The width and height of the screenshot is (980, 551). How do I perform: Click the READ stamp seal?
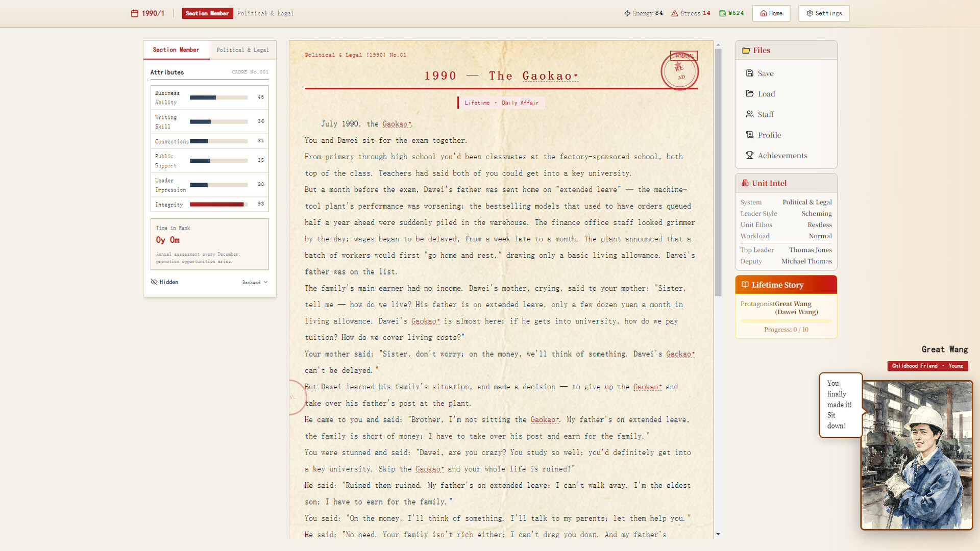coord(679,71)
